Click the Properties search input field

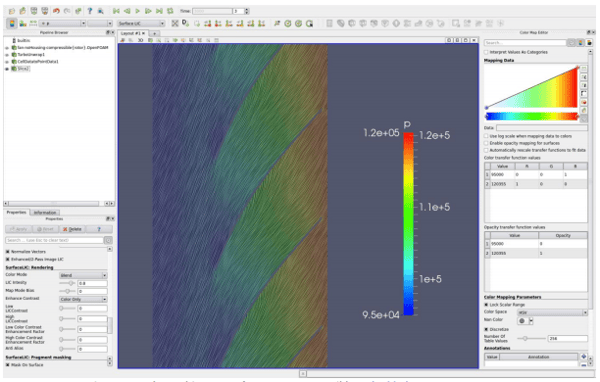click(54, 240)
